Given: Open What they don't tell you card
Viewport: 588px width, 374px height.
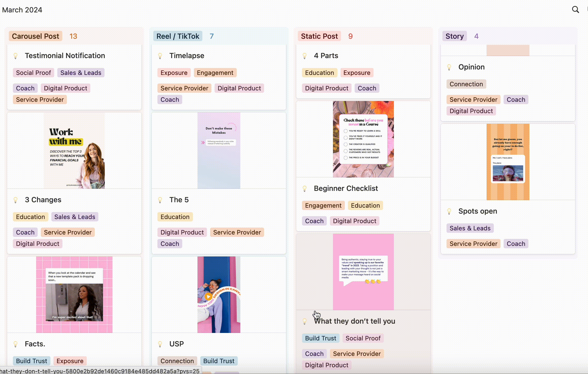Looking at the screenshot, I should [x=354, y=321].
